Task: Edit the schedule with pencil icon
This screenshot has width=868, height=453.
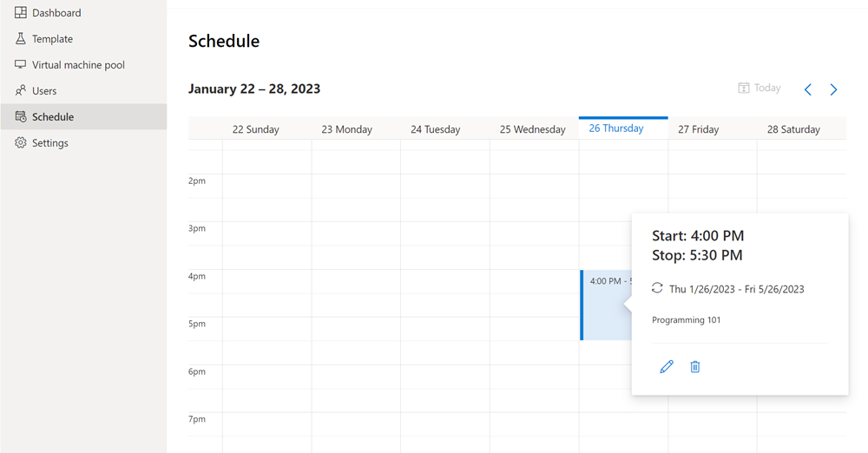Action: 667,366
